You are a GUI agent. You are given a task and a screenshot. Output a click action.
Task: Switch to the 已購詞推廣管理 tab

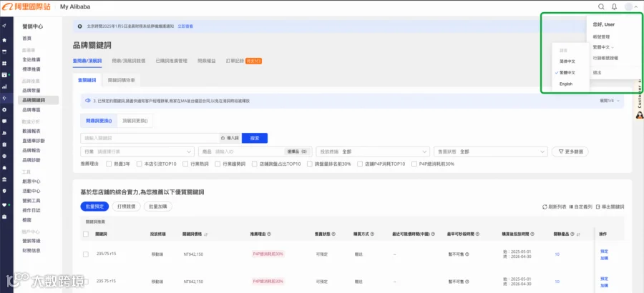coord(171,61)
